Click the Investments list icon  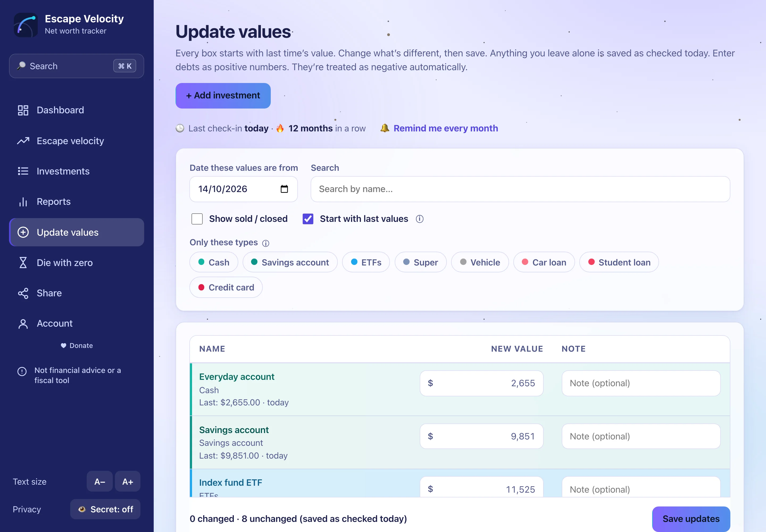[23, 171]
